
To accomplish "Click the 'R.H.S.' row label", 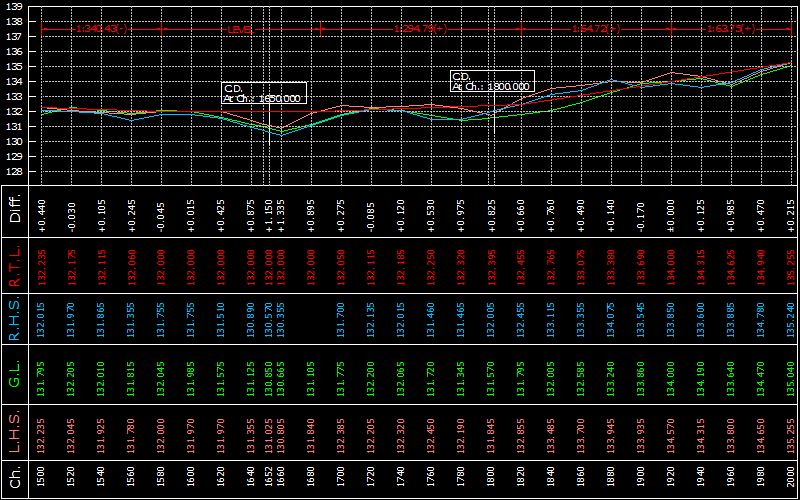I will pyautogui.click(x=16, y=319).
